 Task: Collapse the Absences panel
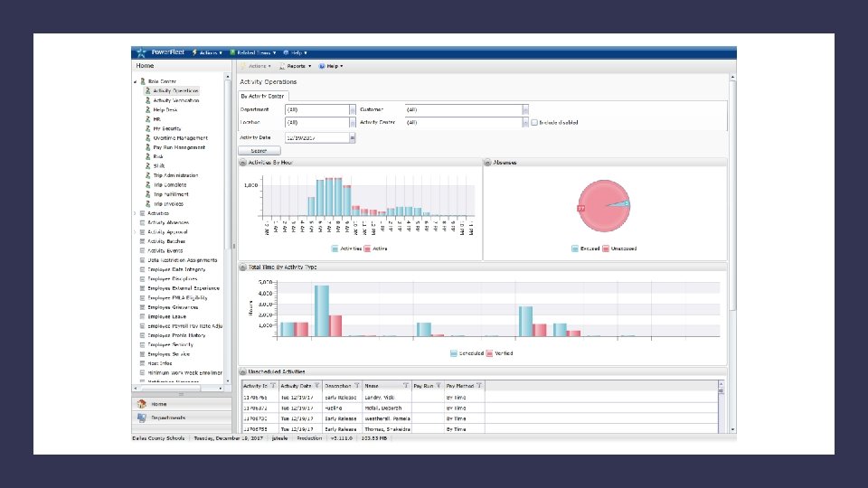[487, 162]
